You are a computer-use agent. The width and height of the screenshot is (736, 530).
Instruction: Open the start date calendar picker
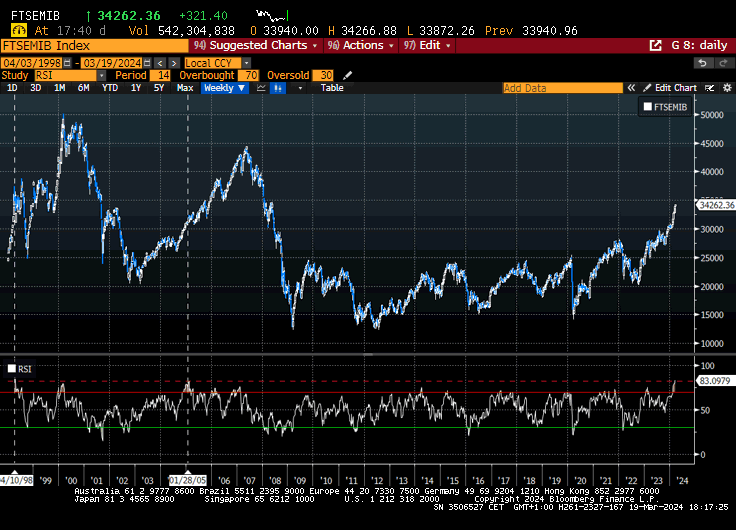(x=67, y=63)
